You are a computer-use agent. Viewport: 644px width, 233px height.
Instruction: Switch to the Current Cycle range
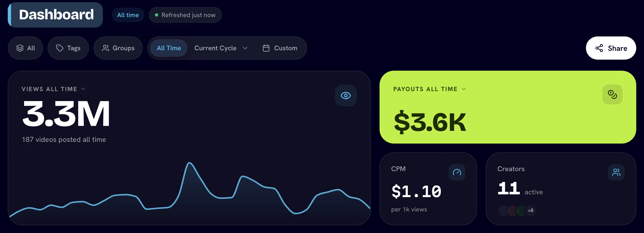pos(215,48)
